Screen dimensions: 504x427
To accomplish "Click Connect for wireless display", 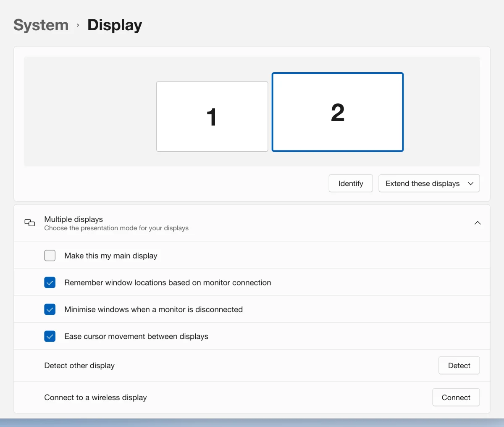I will 456,397.
